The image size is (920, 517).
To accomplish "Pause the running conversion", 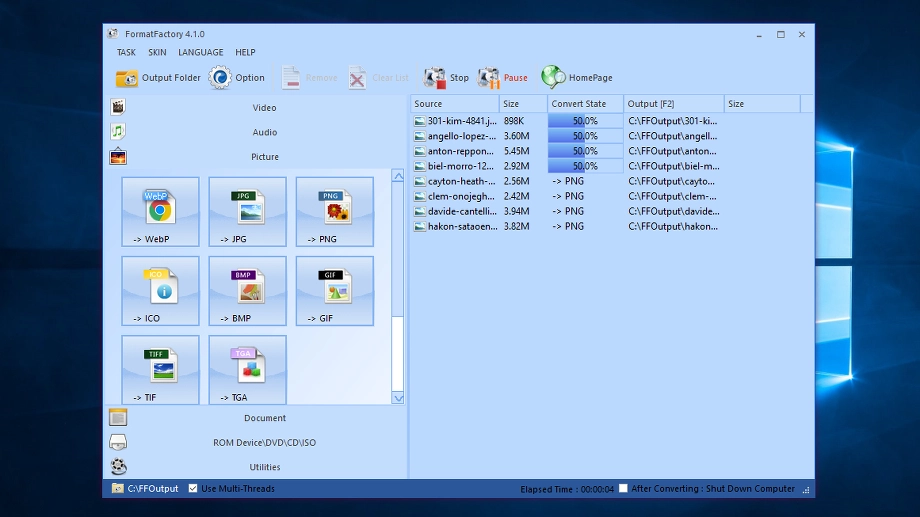I will 503,78.
